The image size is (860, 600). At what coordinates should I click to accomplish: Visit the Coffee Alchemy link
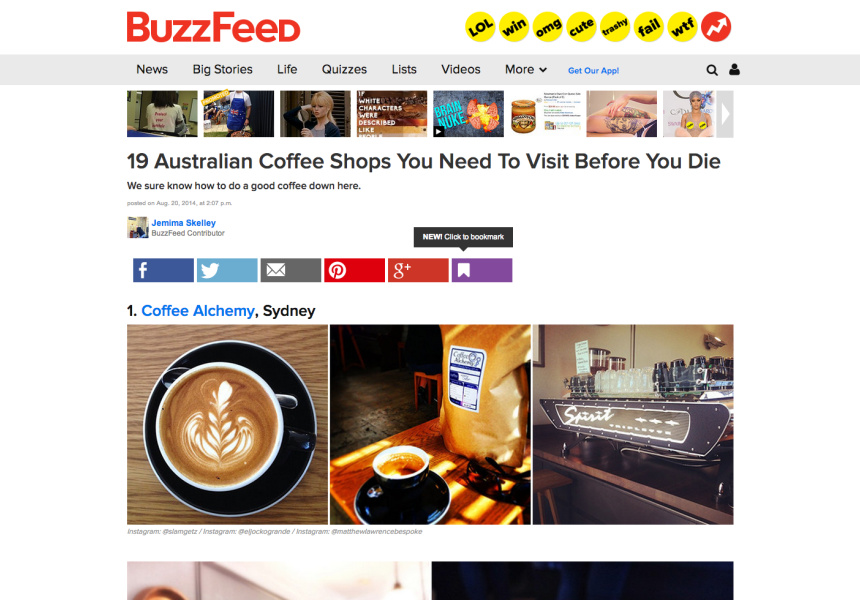[x=198, y=311]
